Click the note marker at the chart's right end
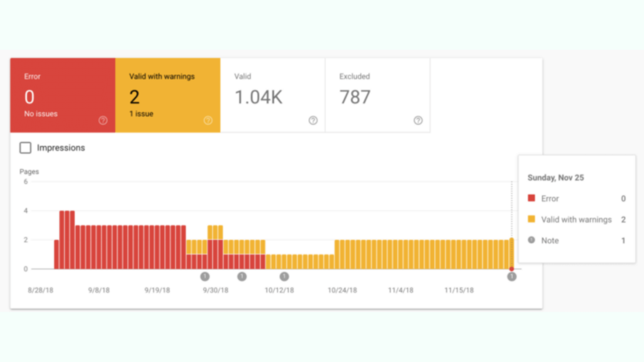 (512, 277)
